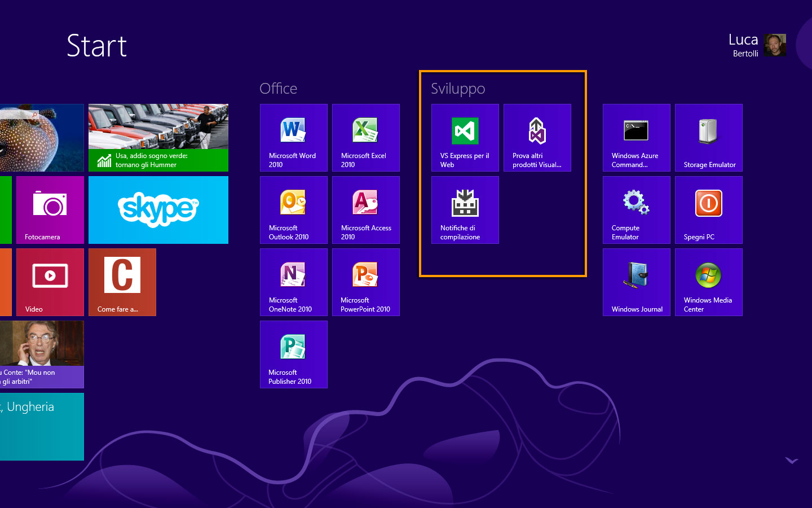Open Notifiche di compilazione tile

[x=465, y=210]
